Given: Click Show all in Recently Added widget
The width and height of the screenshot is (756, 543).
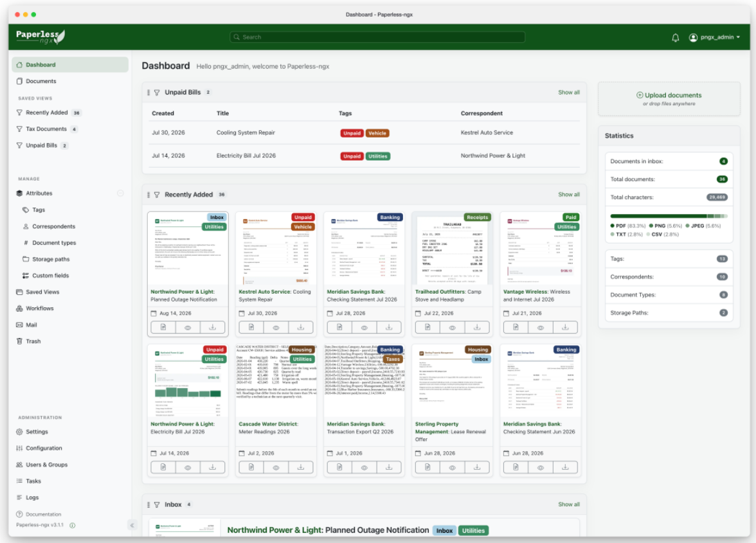Looking at the screenshot, I should 569,194.
